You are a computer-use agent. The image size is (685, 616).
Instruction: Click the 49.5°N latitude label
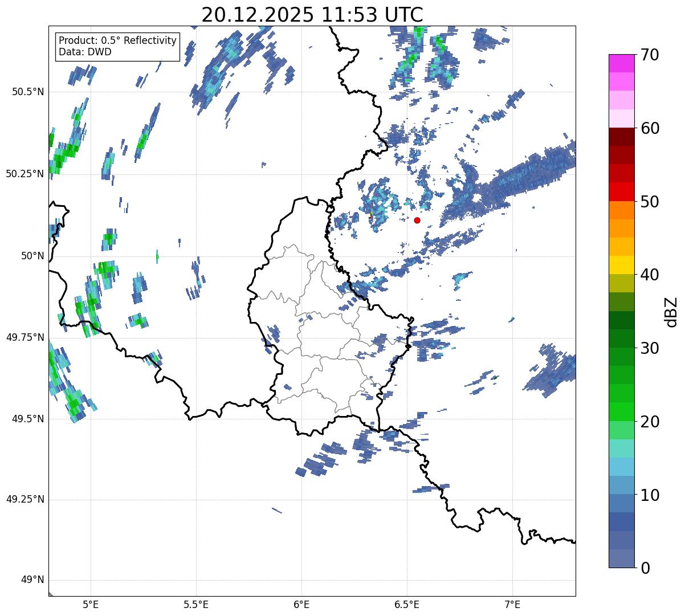tap(28, 419)
